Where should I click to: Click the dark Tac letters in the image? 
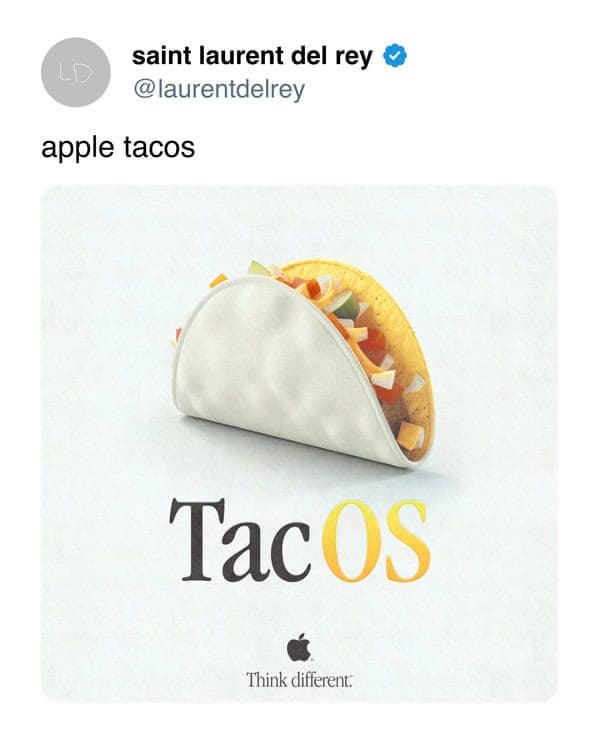click(240, 541)
